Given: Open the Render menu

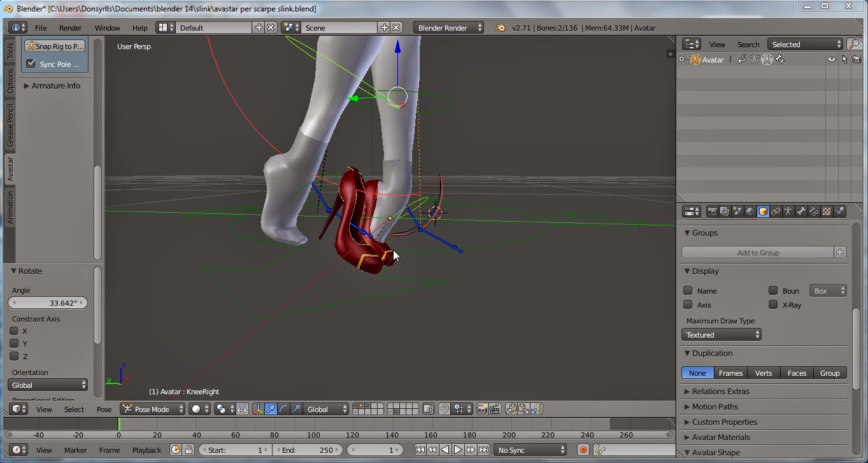Looking at the screenshot, I should coord(70,28).
